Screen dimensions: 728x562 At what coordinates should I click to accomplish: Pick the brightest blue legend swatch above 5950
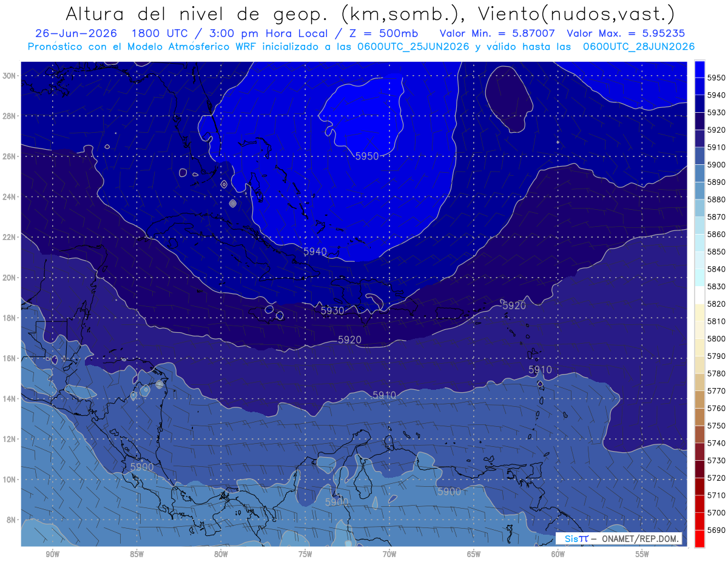click(x=699, y=69)
